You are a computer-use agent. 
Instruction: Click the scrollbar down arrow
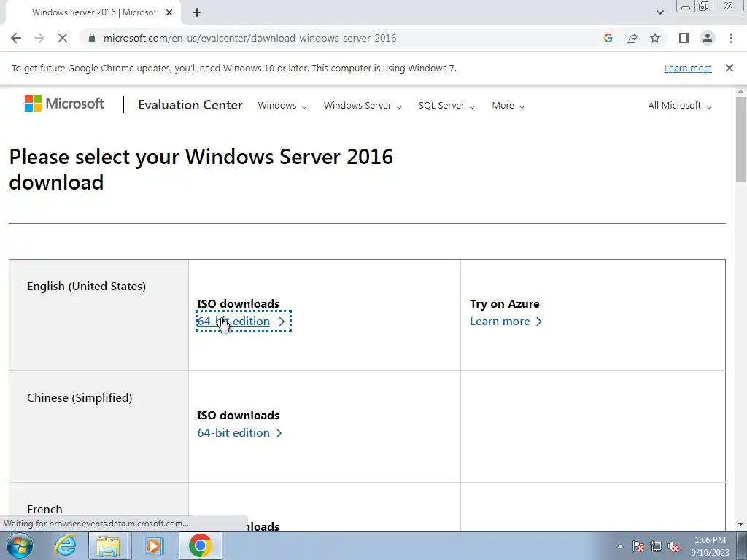[740, 524]
